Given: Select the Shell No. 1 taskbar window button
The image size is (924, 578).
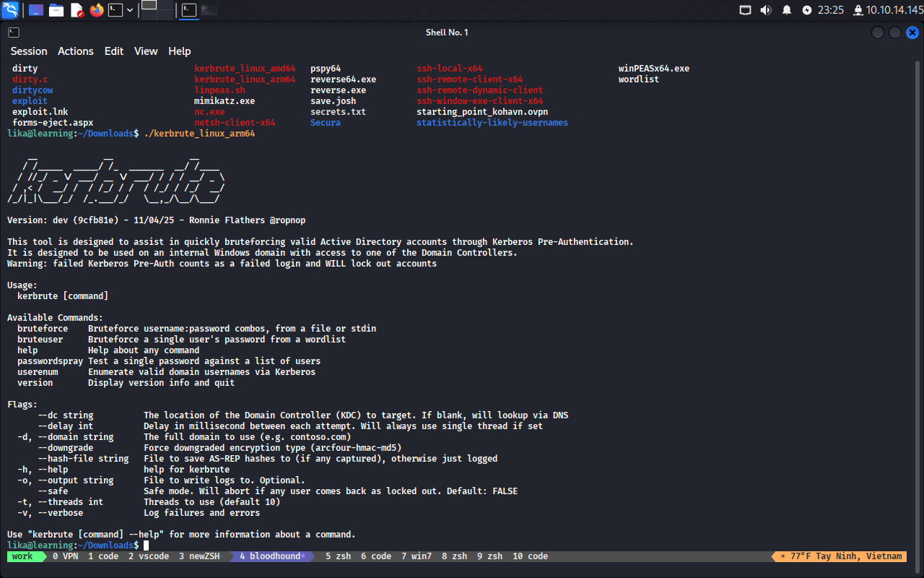Looking at the screenshot, I should click(x=188, y=10).
